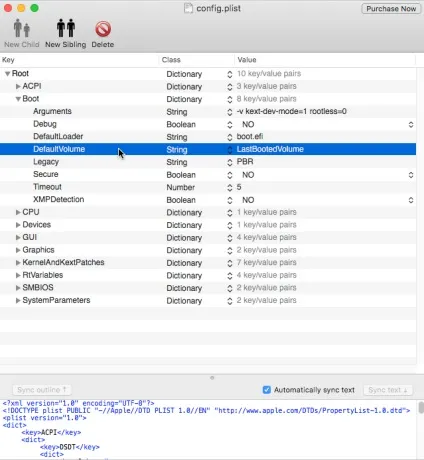Open class stepper for Secure row
This screenshot has width=424, height=460.
point(229,175)
